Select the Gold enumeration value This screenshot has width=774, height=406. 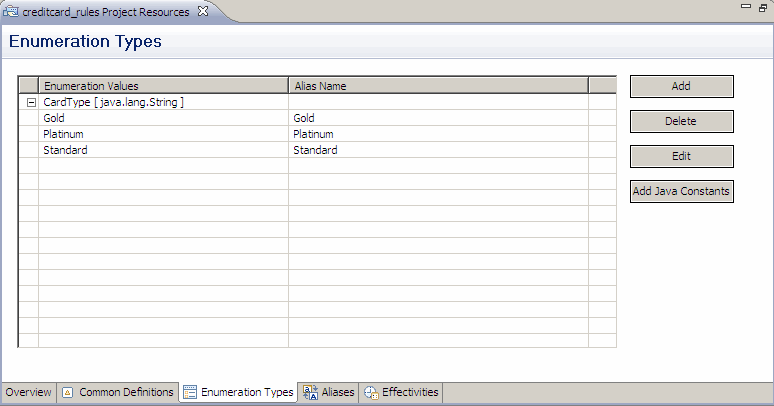[x=54, y=118]
